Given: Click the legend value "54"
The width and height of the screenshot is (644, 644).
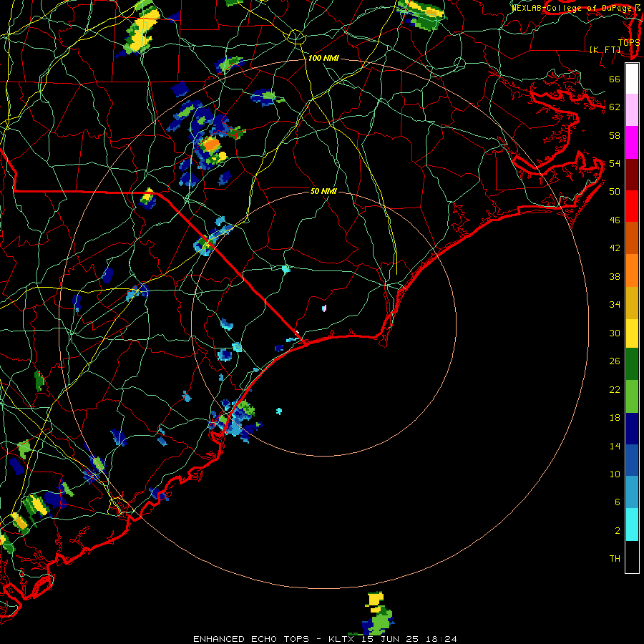Looking at the screenshot, I should (x=615, y=163).
